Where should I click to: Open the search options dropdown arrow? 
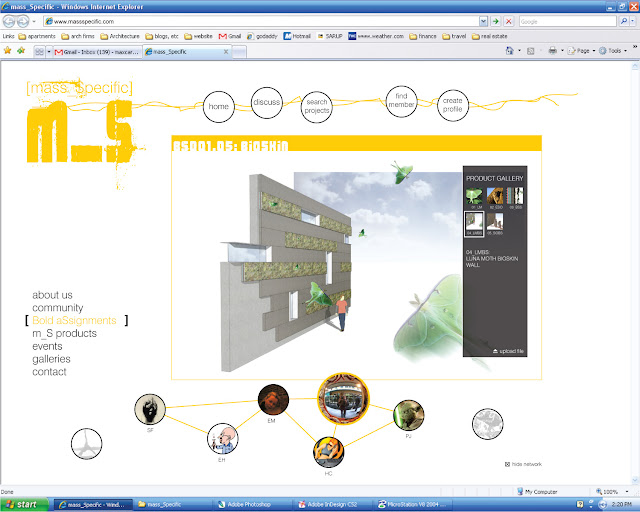(632, 21)
